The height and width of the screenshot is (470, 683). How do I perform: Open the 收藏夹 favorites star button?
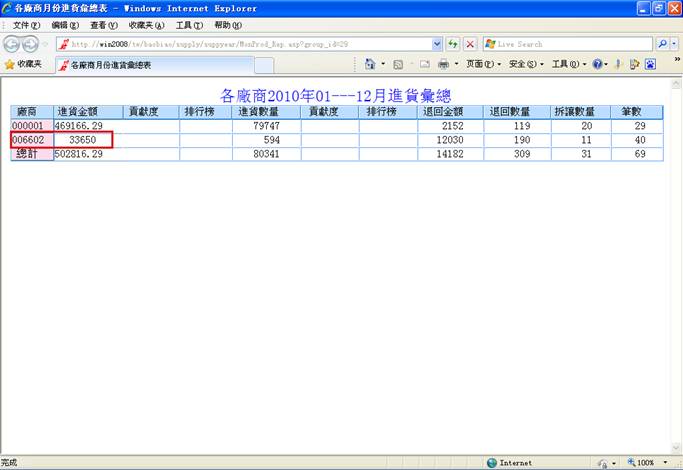24,64
